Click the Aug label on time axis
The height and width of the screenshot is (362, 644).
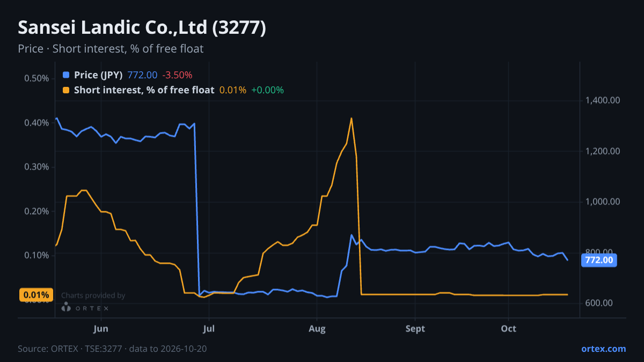[317, 328]
